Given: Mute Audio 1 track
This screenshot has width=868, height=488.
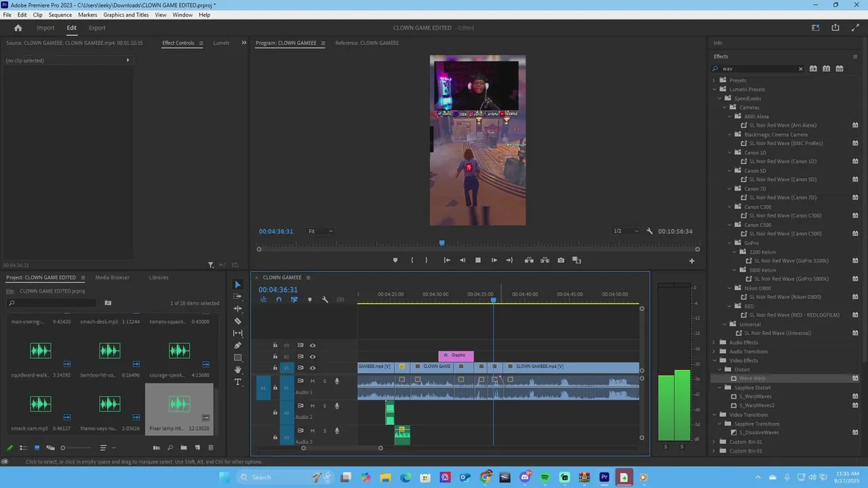Looking at the screenshot, I should pyautogui.click(x=313, y=381).
